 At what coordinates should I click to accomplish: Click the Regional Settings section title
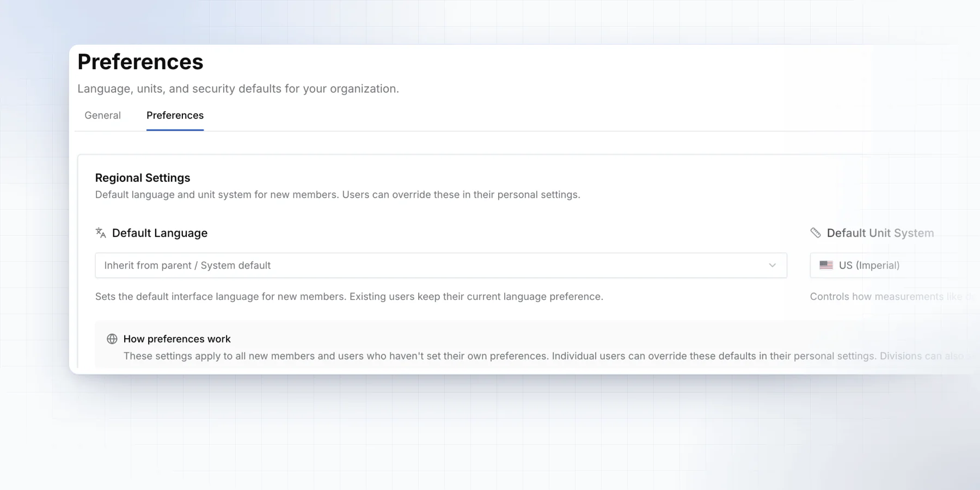143,178
